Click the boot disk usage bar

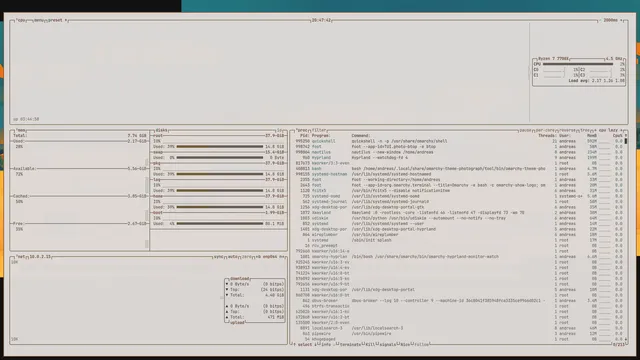[220, 224]
